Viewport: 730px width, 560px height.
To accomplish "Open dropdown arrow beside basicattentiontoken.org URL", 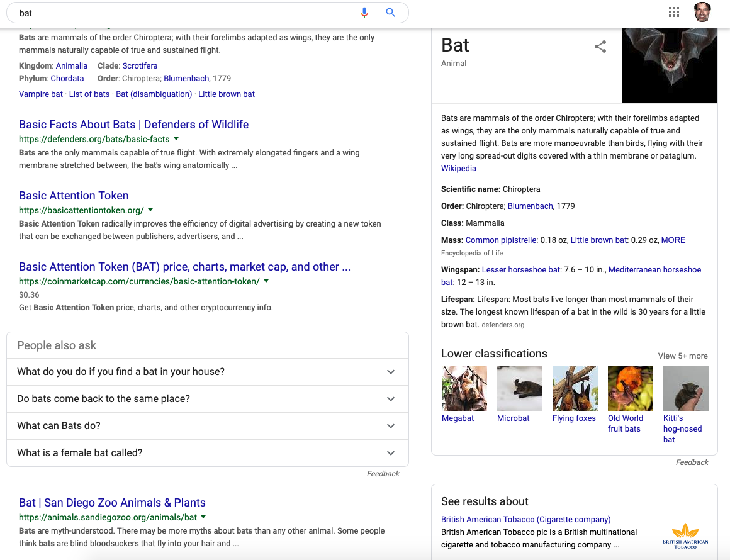I will tap(150, 210).
